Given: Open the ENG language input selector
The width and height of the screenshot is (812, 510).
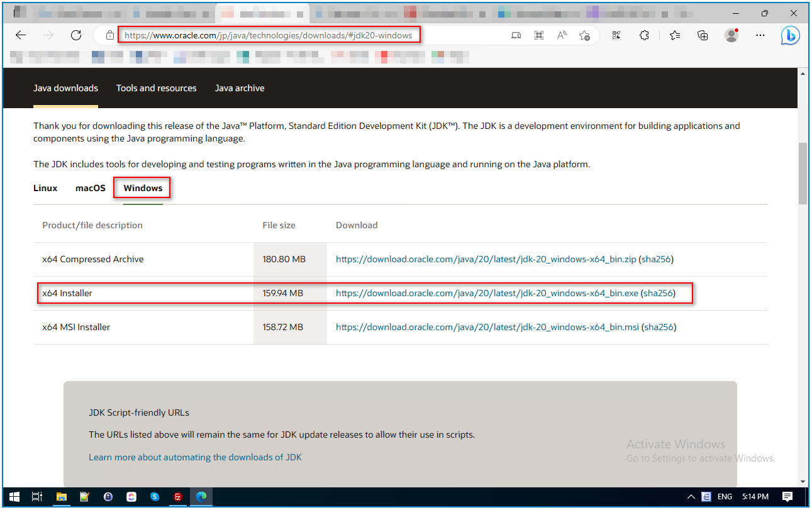Looking at the screenshot, I should (x=725, y=497).
